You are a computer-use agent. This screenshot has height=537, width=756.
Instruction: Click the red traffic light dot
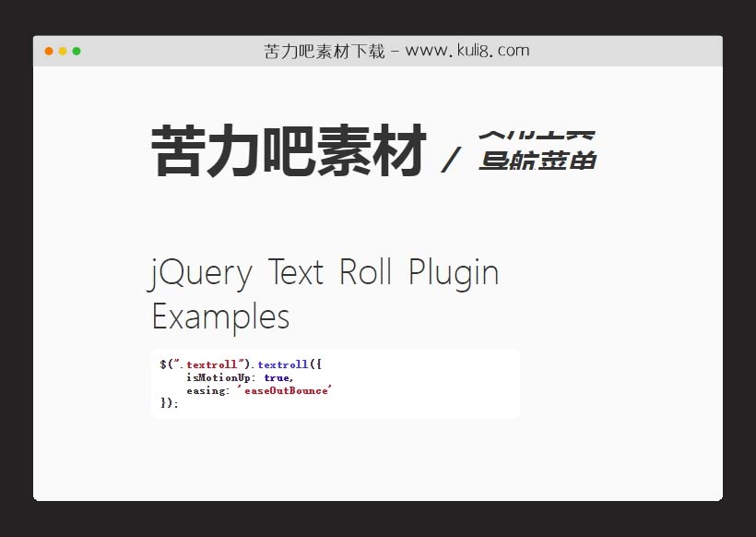pos(46,52)
